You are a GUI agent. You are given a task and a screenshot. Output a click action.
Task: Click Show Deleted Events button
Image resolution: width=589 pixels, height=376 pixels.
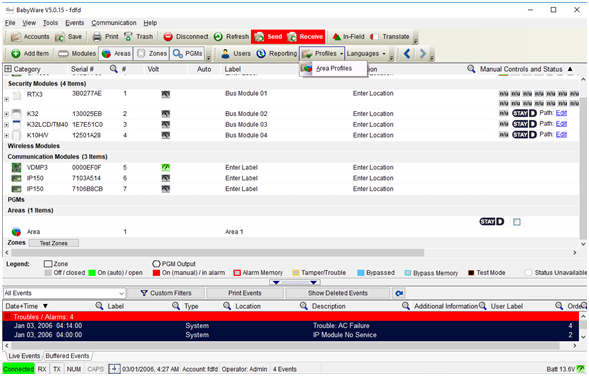click(x=338, y=293)
